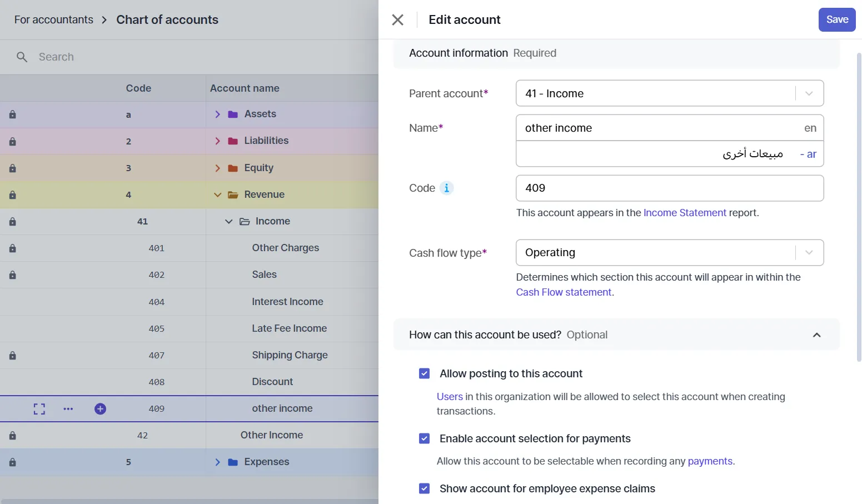862x504 pixels.
Task: Add a sub-account with the plus icon
Action: tap(100, 408)
